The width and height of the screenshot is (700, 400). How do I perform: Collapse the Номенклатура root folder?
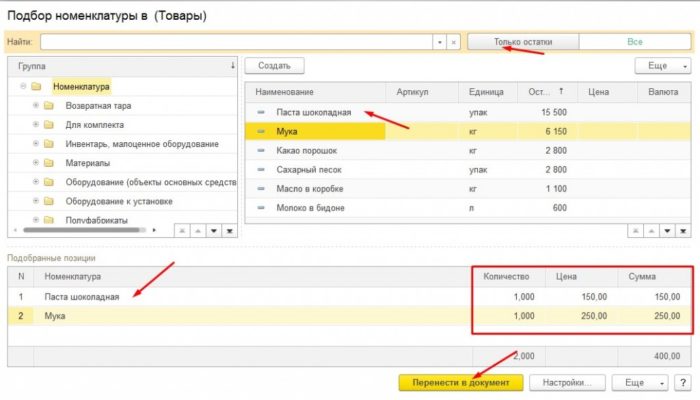23,86
